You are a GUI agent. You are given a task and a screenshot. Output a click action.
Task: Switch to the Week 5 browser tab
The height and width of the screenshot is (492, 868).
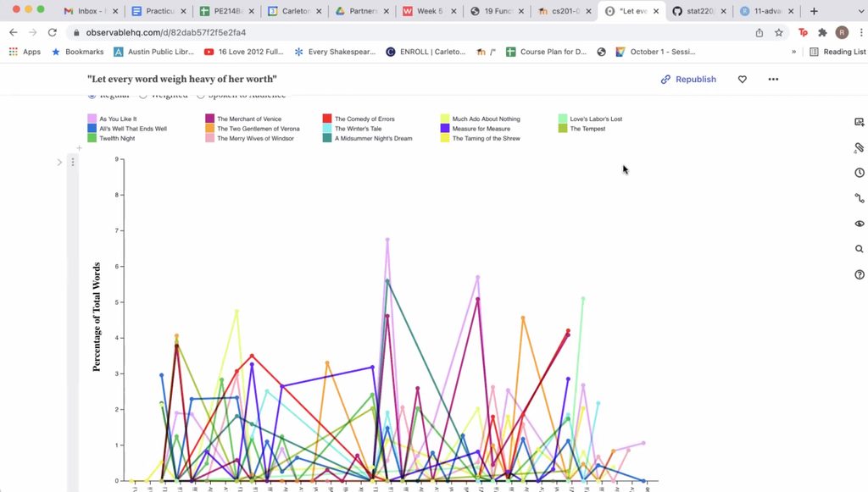[x=428, y=11]
